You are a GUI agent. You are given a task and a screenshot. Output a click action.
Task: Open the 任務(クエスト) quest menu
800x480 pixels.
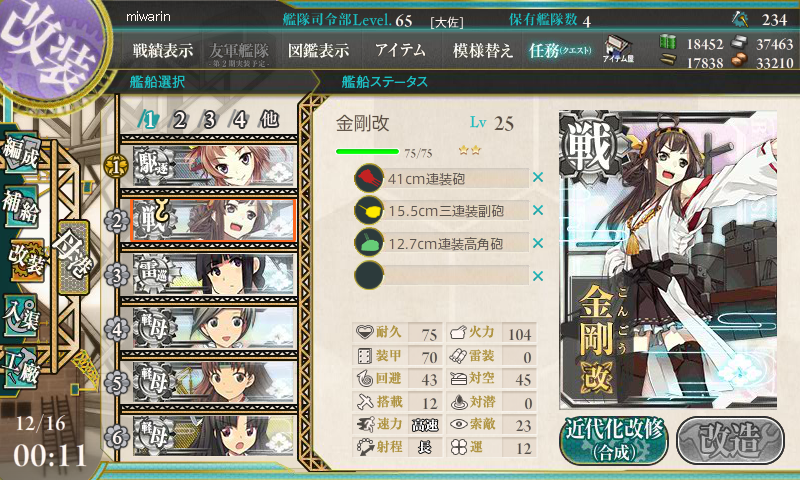pos(560,50)
